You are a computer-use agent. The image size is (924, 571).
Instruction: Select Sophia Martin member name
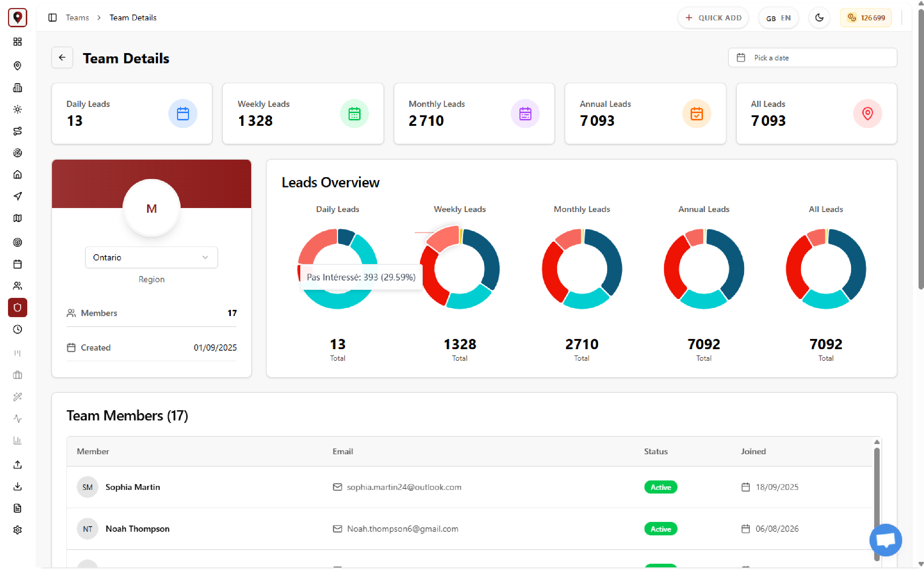click(132, 487)
